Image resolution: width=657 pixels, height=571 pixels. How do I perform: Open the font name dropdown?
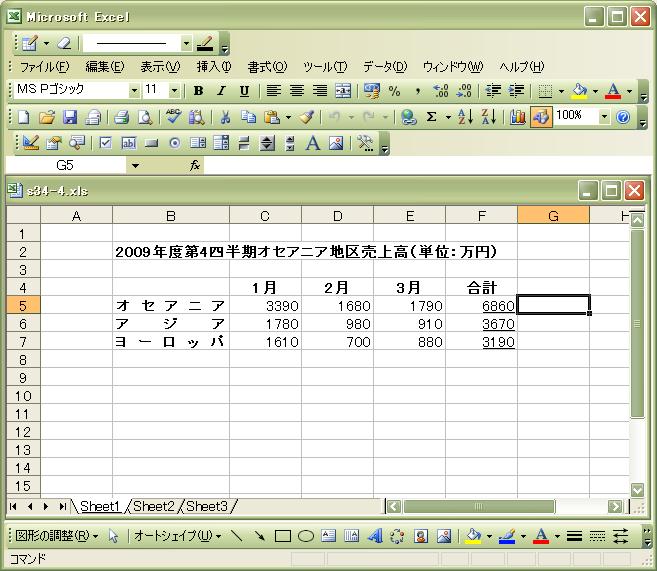134,90
